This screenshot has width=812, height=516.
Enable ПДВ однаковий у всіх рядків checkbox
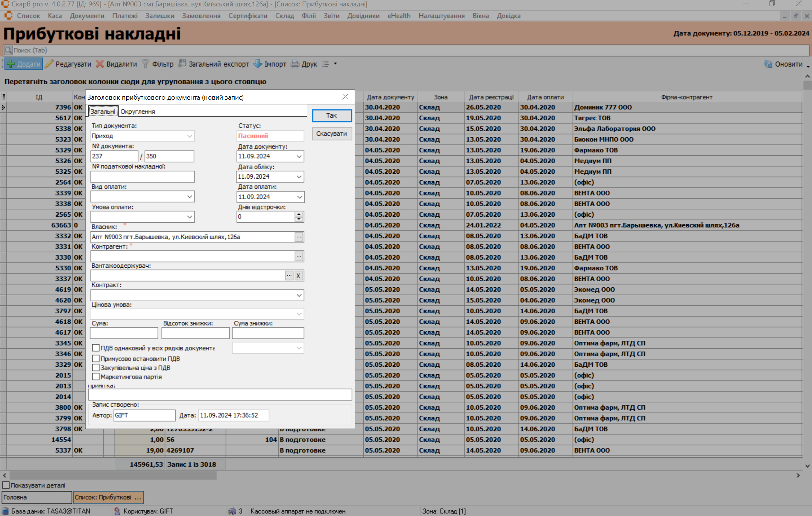pyautogui.click(x=96, y=348)
